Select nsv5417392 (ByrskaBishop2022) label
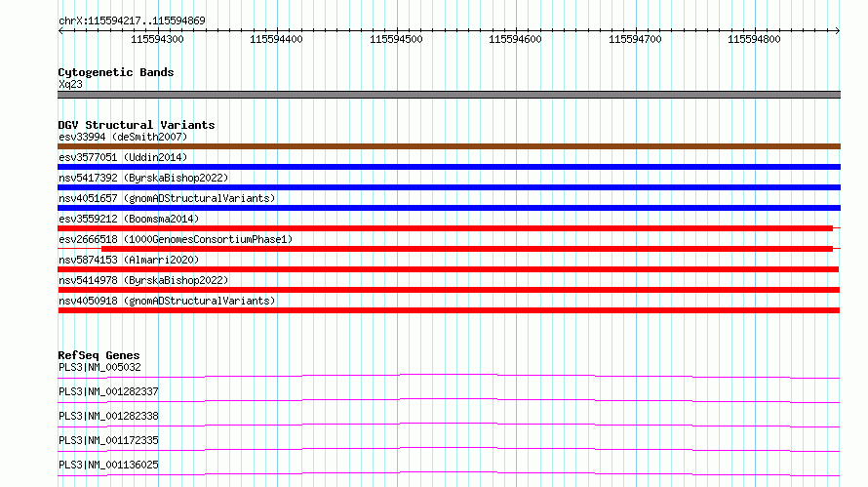868x487 pixels. click(x=143, y=178)
